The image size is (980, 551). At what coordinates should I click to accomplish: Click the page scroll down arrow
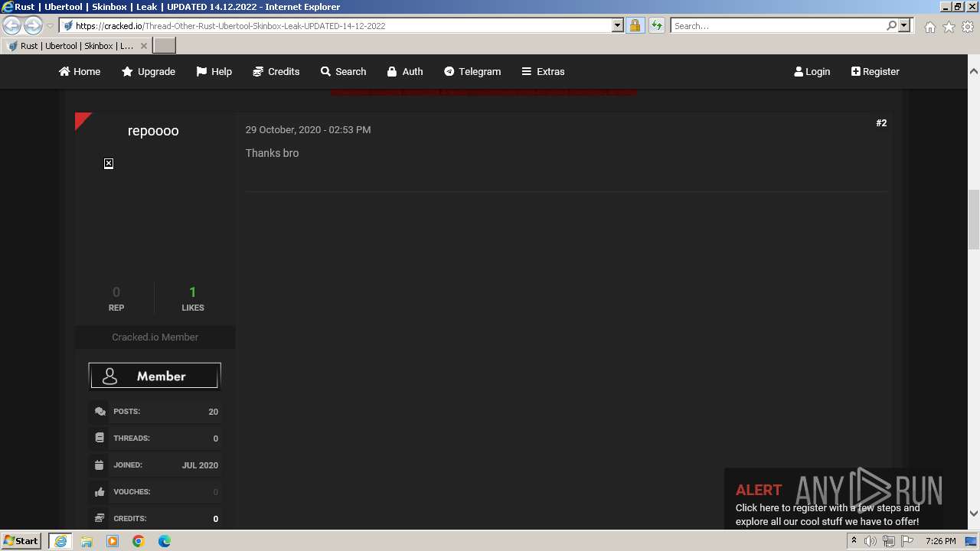(x=974, y=514)
